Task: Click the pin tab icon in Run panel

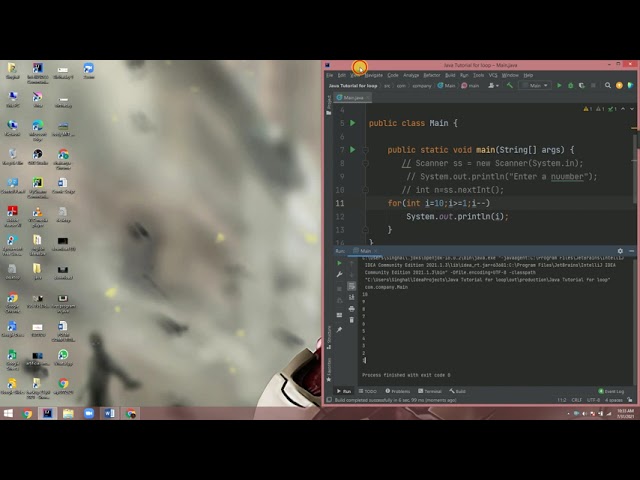Action: pyautogui.click(x=339, y=329)
